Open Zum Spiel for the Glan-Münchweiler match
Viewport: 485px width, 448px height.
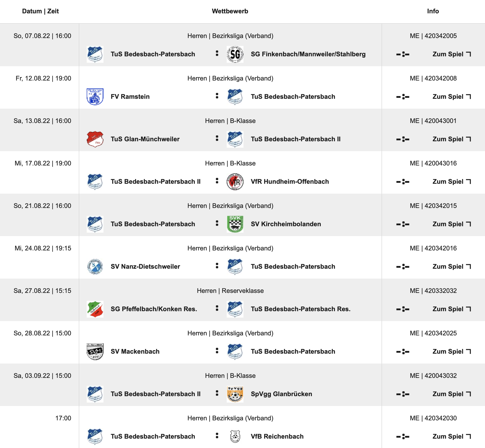pyautogui.click(x=451, y=139)
